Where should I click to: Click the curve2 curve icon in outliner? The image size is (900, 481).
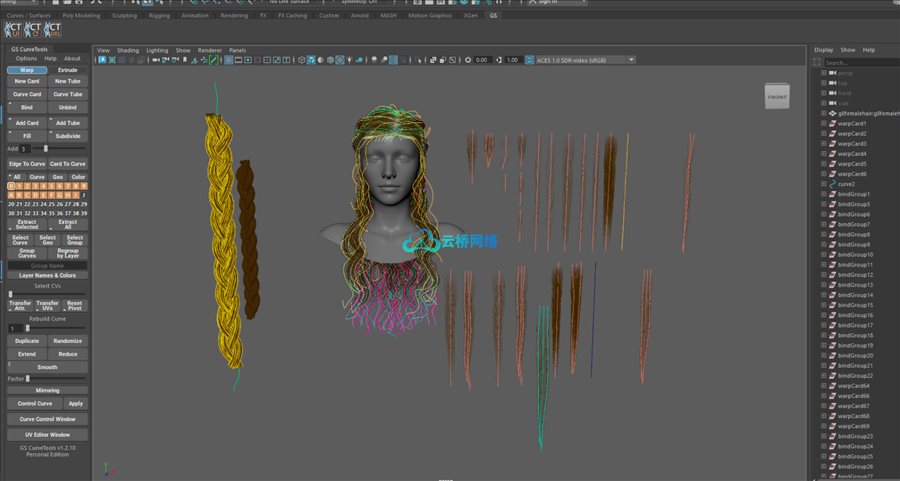point(832,184)
